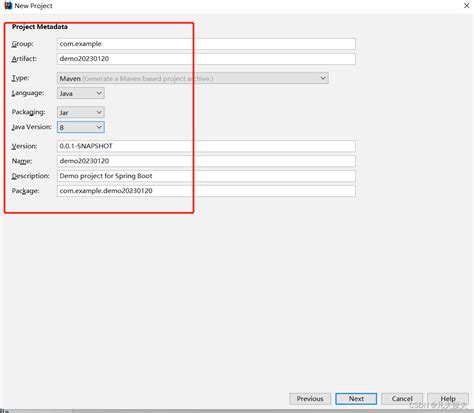474x413 pixels.
Task: Click the IntelliJ icon in title bar
Action: pyautogui.click(x=8, y=5)
